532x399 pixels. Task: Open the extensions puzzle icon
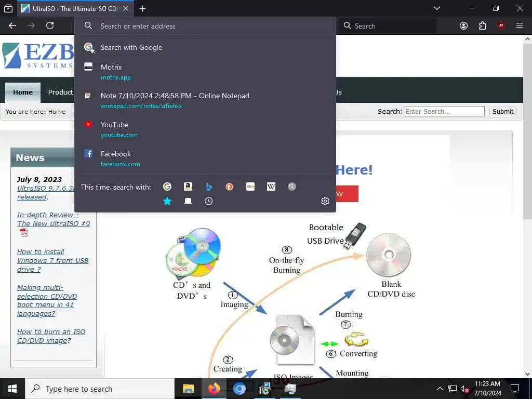click(482, 25)
